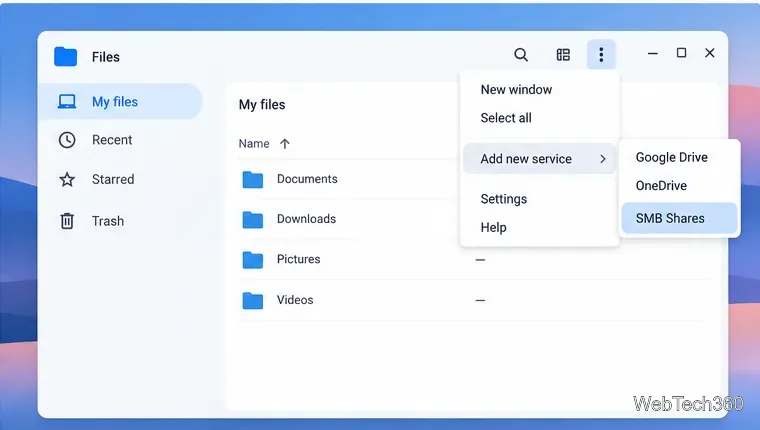Open the search magnifier icon
760x430 pixels.
click(521, 55)
